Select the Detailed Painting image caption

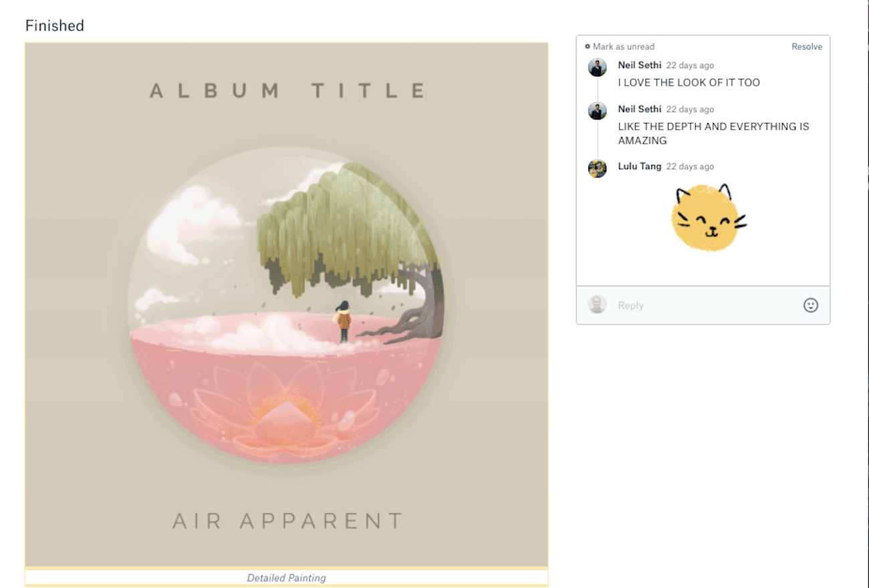pyautogui.click(x=286, y=578)
